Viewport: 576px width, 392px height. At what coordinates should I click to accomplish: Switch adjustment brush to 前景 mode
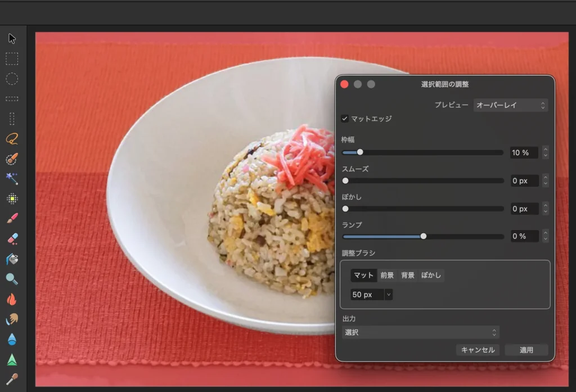[x=387, y=275]
